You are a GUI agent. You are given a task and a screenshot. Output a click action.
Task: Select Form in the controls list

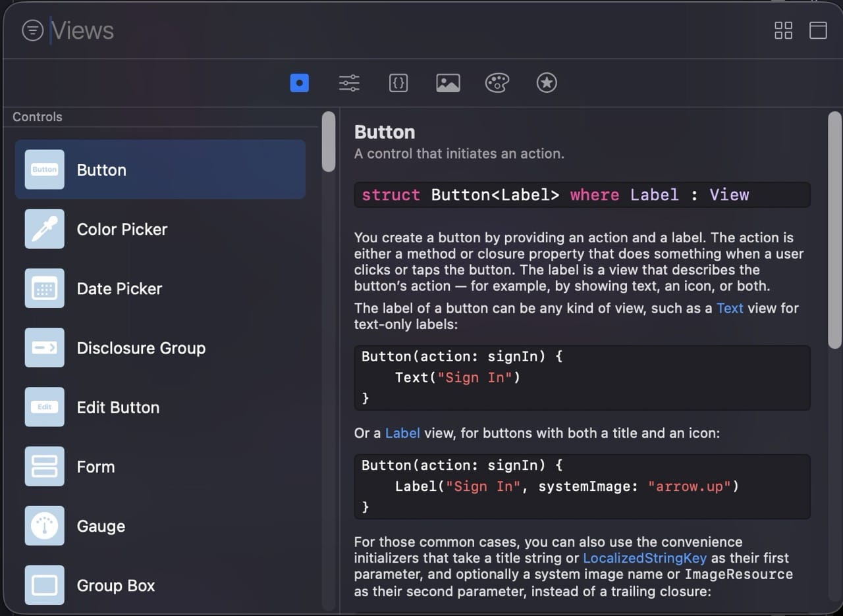[160, 467]
